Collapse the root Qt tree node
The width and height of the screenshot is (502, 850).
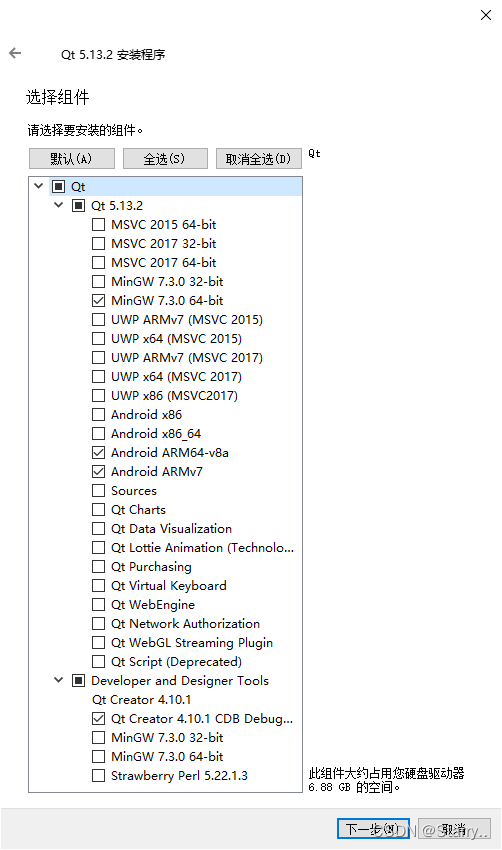tap(38, 186)
